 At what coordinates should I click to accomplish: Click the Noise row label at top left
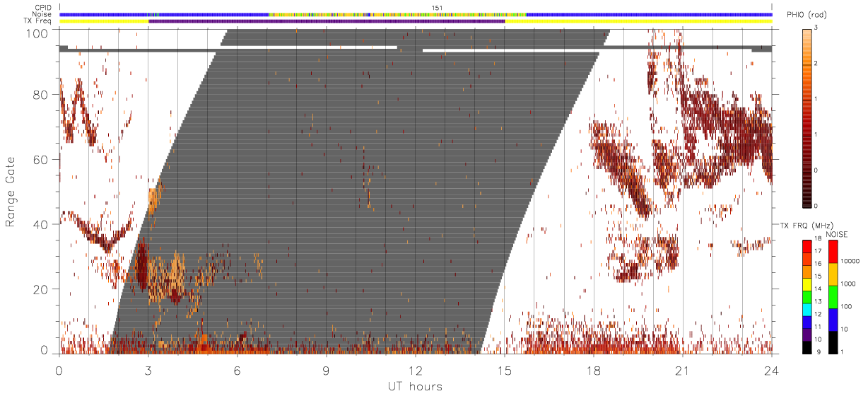(x=42, y=14)
